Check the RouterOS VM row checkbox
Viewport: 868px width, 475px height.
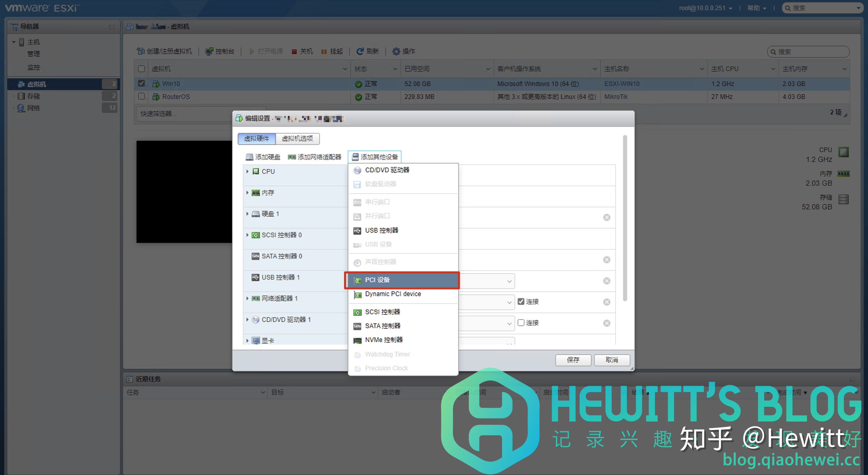click(x=142, y=96)
